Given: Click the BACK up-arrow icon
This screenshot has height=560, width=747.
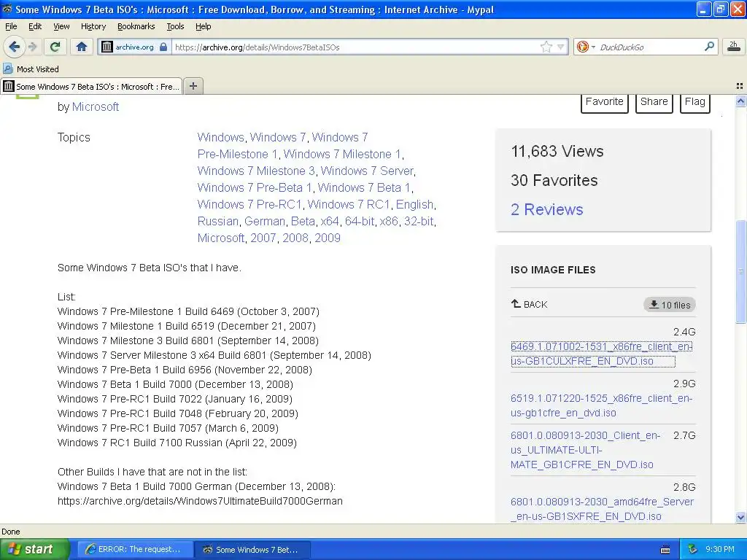Looking at the screenshot, I should pyautogui.click(x=516, y=304).
